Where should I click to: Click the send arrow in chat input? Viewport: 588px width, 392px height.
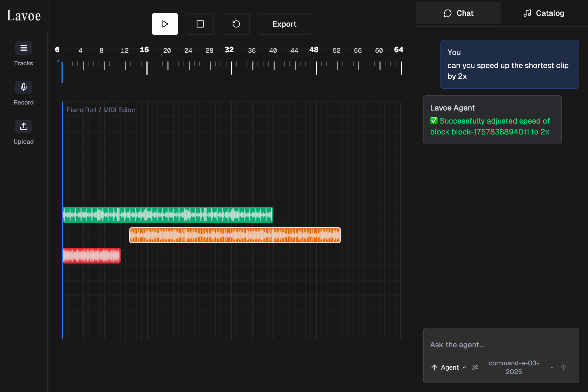(x=563, y=367)
